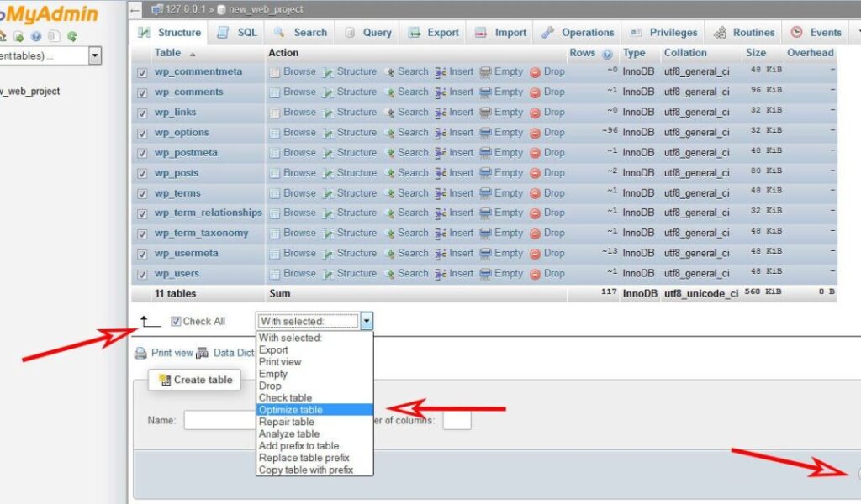Uncheck the wp_users table checkbox

tap(143, 273)
